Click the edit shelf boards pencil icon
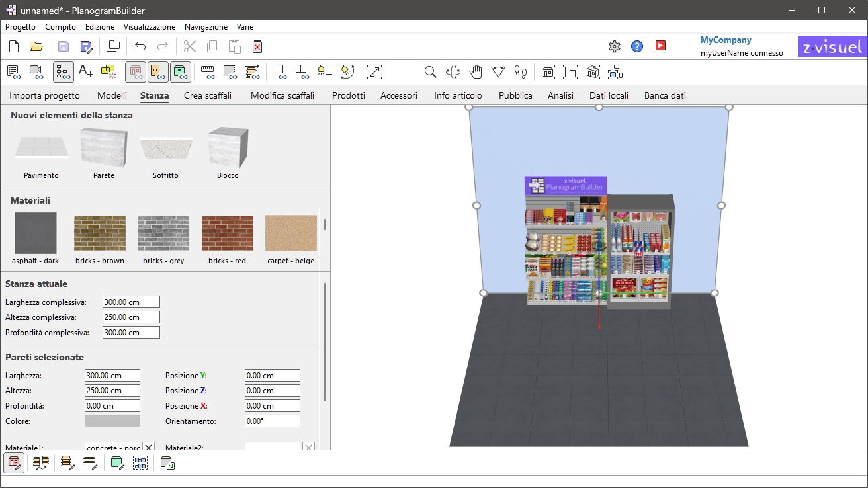 [90, 463]
